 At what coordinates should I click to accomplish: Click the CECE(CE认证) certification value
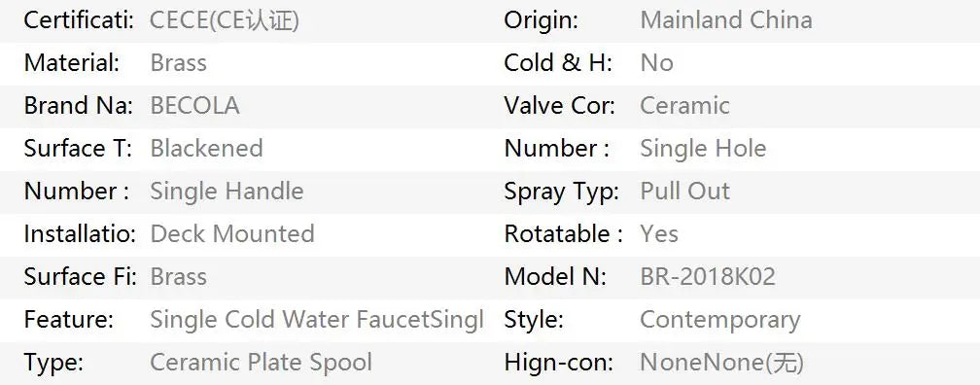pos(225,20)
